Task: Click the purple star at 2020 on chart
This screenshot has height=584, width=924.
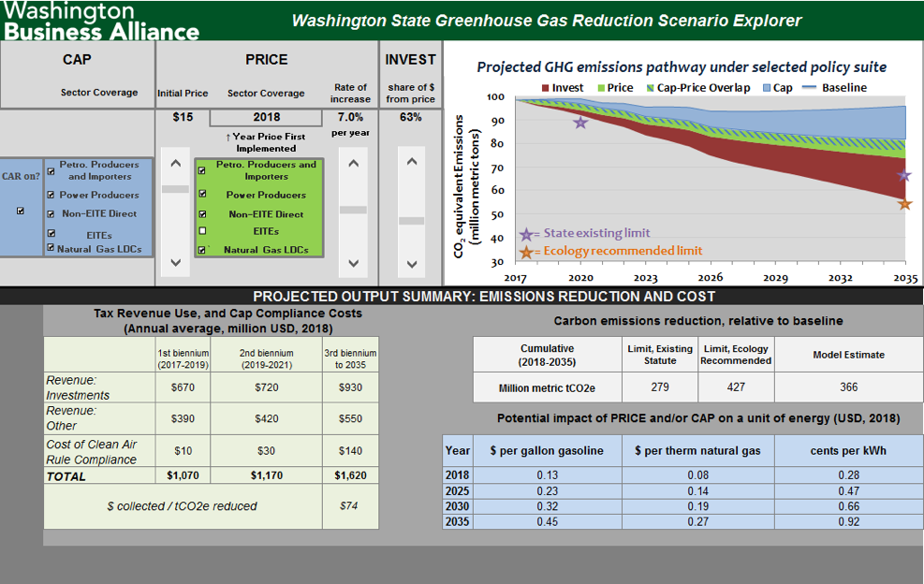Action: point(580,122)
